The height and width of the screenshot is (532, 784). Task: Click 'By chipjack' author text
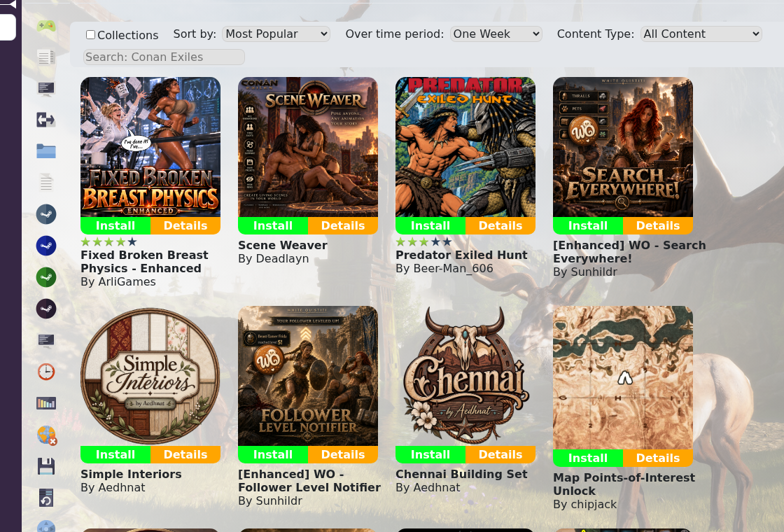coord(585,504)
